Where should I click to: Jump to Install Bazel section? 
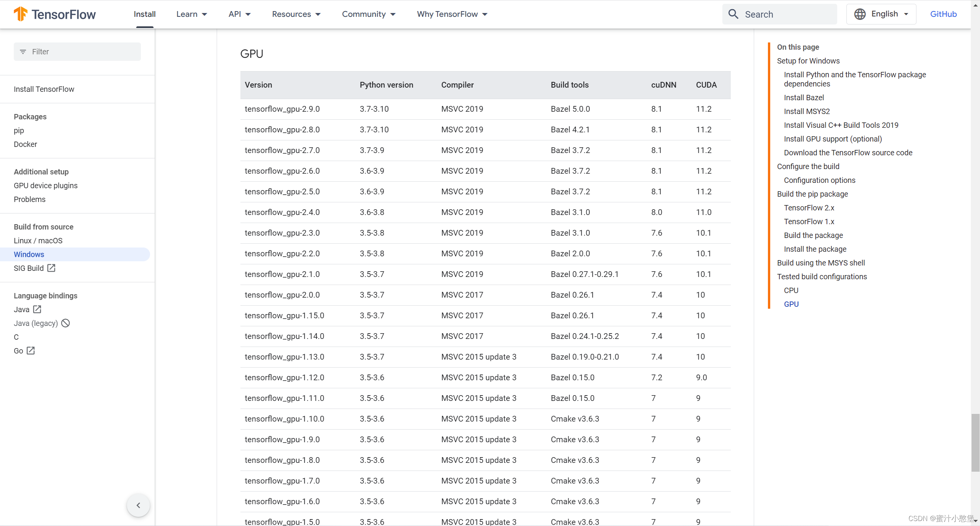804,98
